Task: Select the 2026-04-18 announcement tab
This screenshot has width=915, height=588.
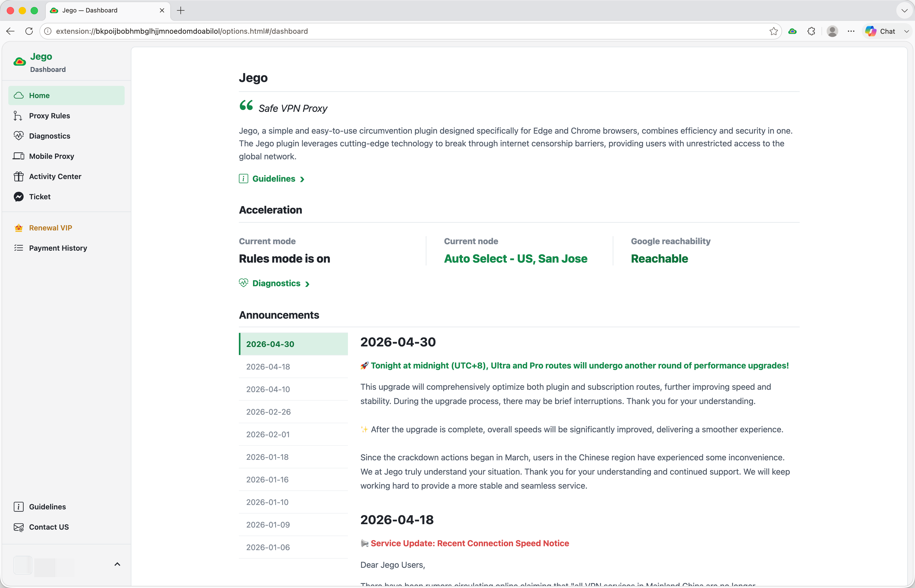Action: [293, 367]
